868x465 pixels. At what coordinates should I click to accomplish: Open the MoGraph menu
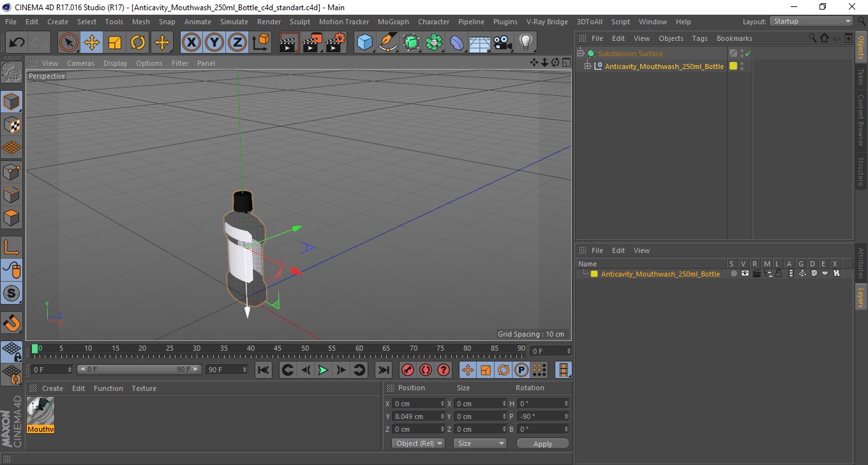pos(393,22)
